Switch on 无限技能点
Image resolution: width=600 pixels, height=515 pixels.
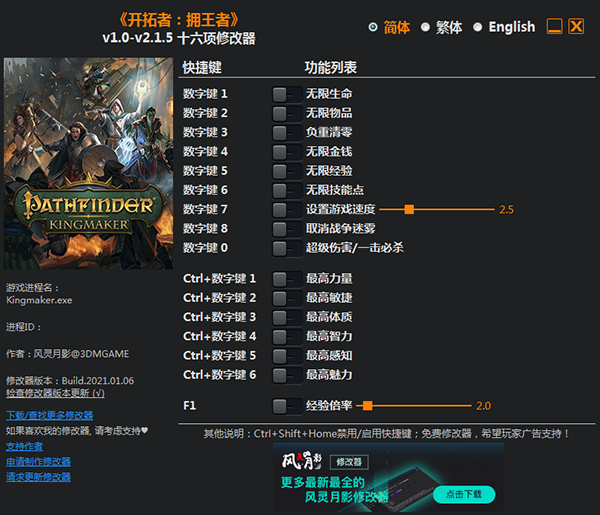pos(287,191)
